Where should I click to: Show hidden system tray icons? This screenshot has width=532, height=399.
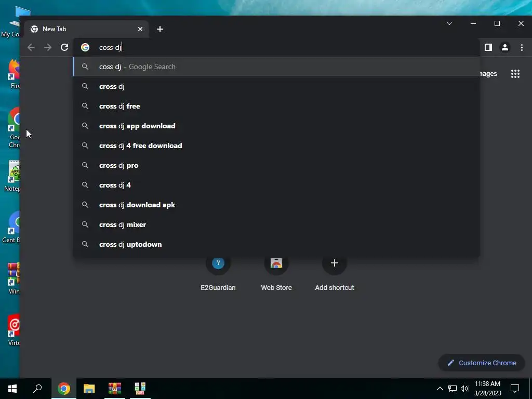point(440,389)
